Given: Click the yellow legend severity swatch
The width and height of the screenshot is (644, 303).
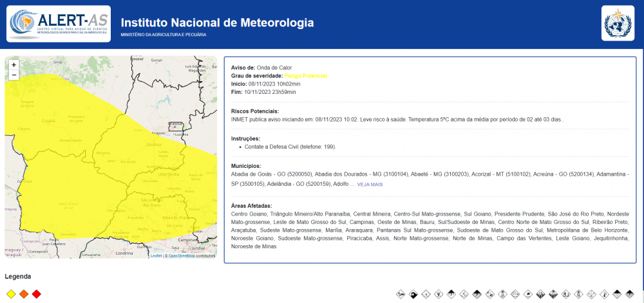Looking at the screenshot, I should [11, 294].
